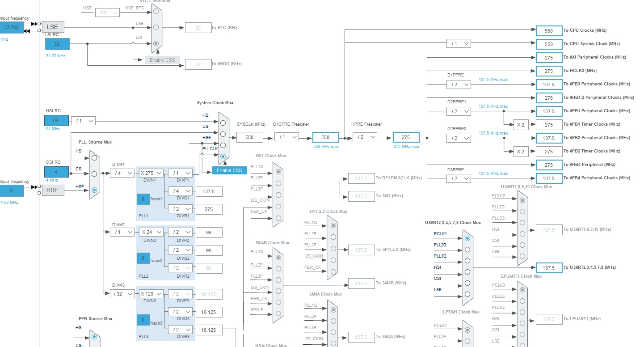This screenshot has height=347, width=644.
Task: Edit the HSE input frequency field showing 8
Action: 12,190
